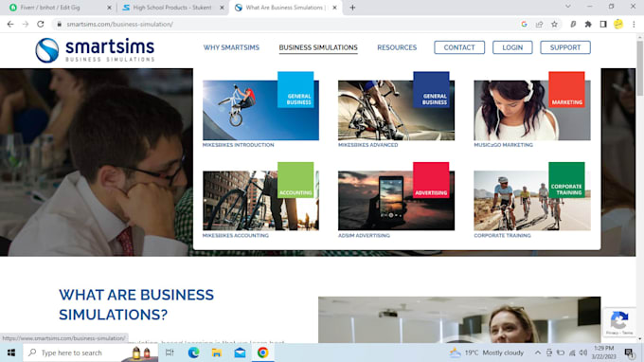This screenshot has height=362, width=644.
Task: Click the reCAPTCHA badge
Action: click(x=619, y=322)
